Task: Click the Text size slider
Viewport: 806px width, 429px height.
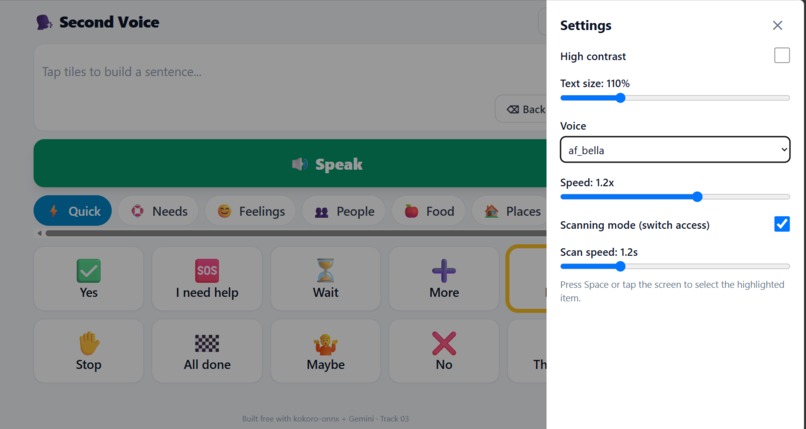Action: [x=675, y=98]
